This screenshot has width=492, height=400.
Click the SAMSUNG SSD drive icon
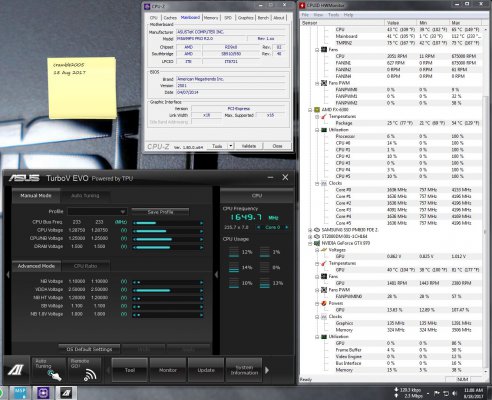[317, 230]
